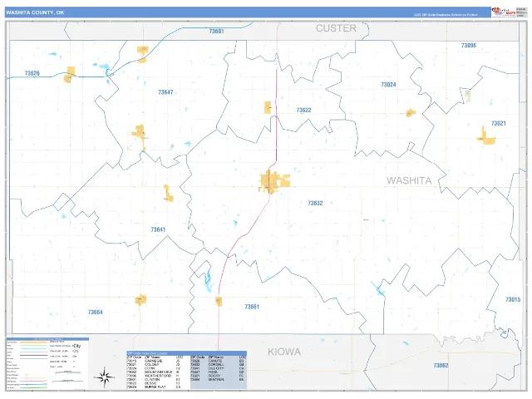Select ZIP code label 73015
This screenshot has height=399, width=532.
(513, 299)
